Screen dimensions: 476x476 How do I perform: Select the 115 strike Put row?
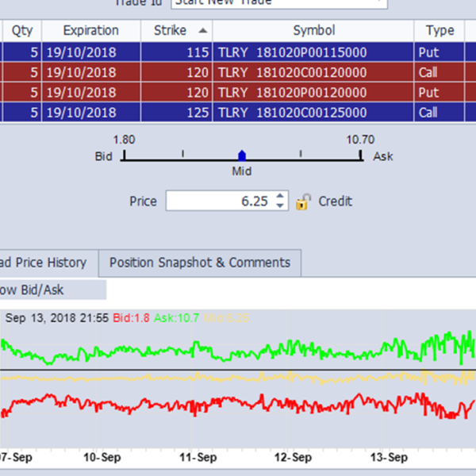(x=238, y=52)
